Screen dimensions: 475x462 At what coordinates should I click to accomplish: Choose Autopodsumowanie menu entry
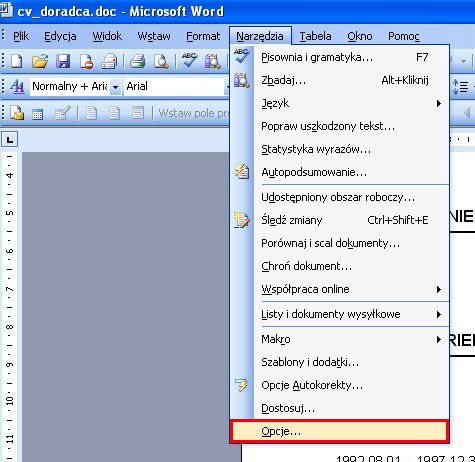(340, 172)
